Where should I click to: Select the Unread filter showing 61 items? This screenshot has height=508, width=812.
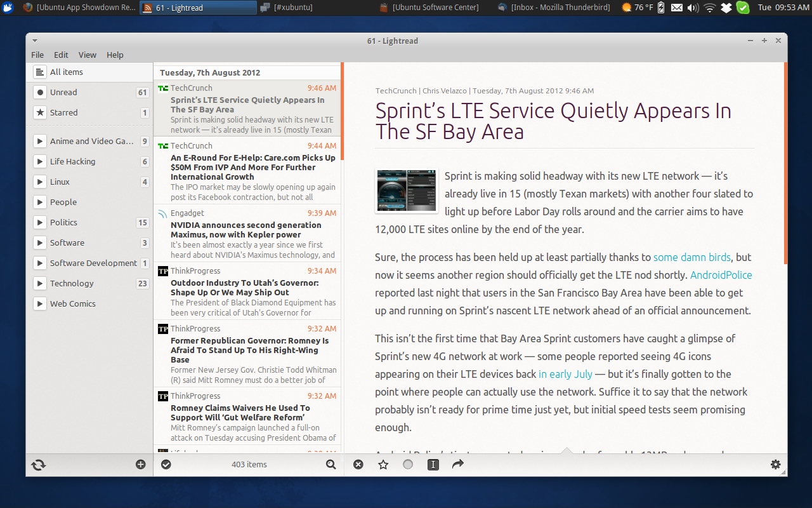coord(63,92)
